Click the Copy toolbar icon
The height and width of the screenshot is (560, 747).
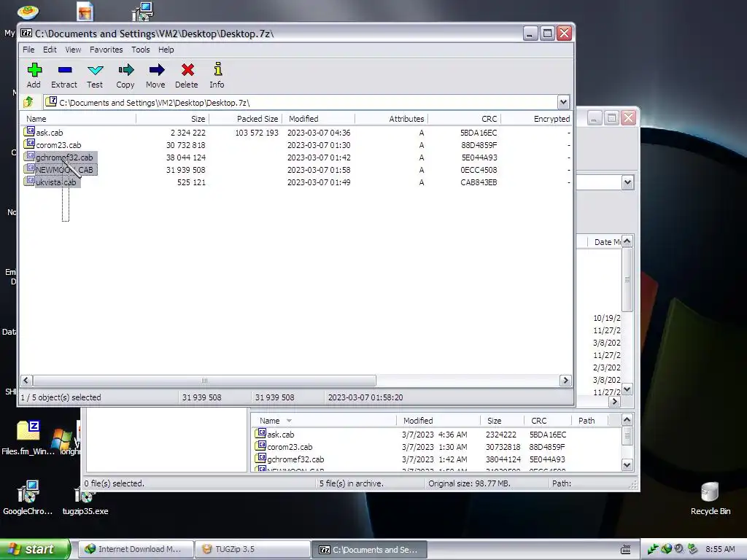pyautogui.click(x=125, y=76)
